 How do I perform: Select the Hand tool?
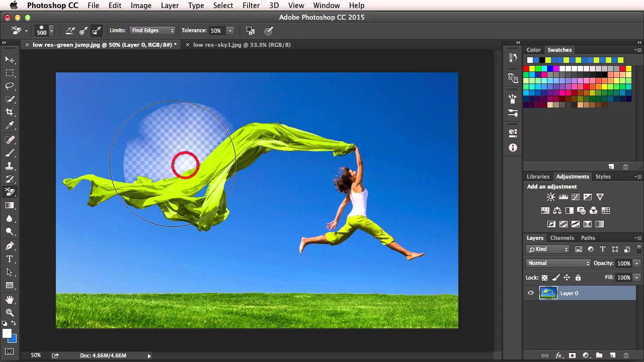10,300
